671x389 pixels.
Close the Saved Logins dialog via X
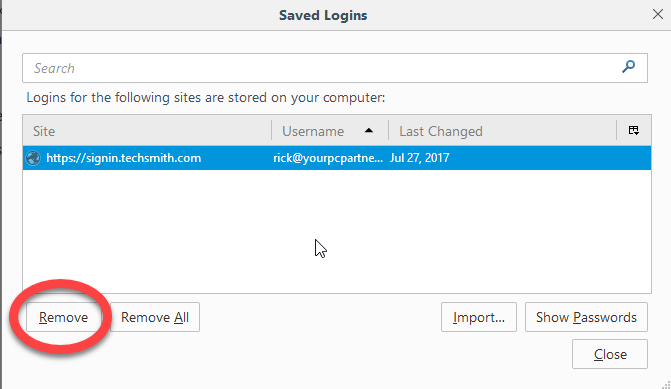pyautogui.click(x=658, y=14)
